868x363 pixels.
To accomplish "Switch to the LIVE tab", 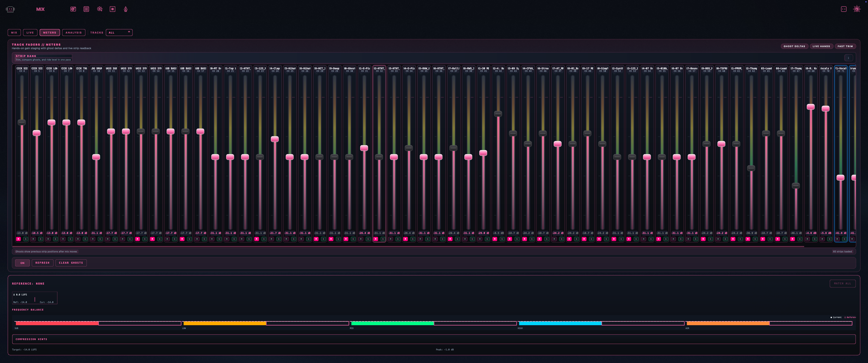I will [30, 33].
